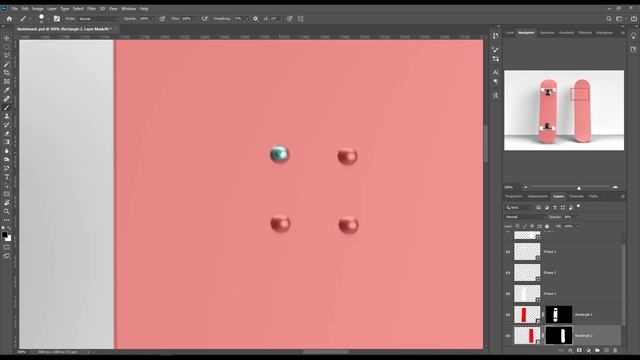Open Smoothing value dropdown

(246, 19)
